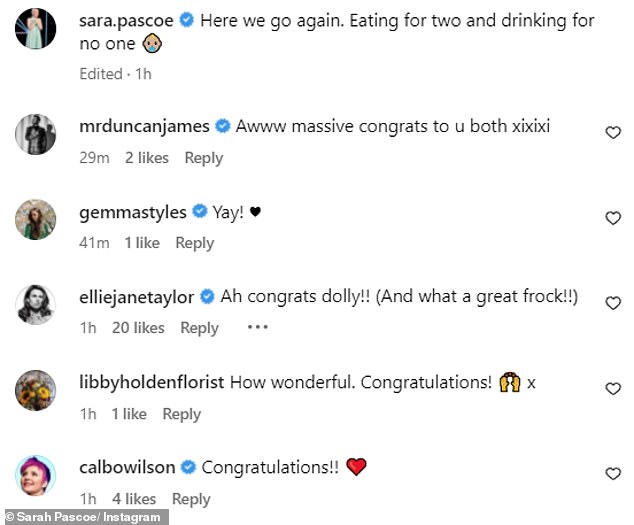
Task: Open the sara.pascoe profile username
Action: pos(126,21)
